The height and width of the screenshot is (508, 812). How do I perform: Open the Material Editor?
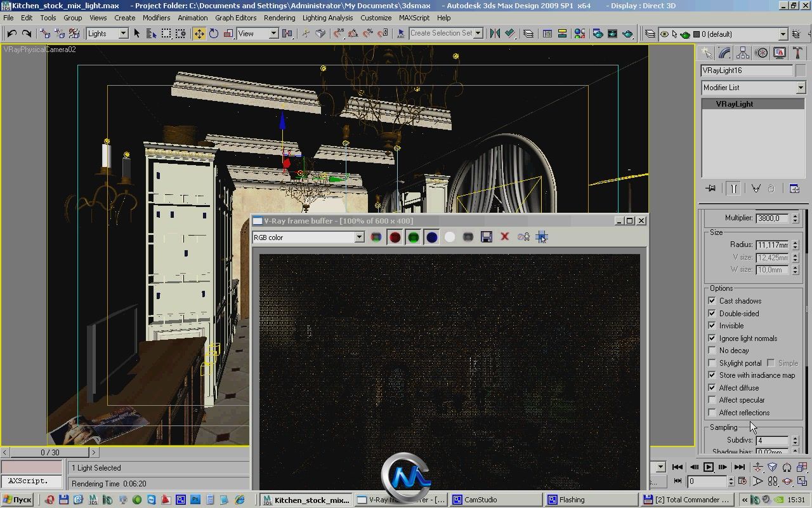[x=579, y=34]
